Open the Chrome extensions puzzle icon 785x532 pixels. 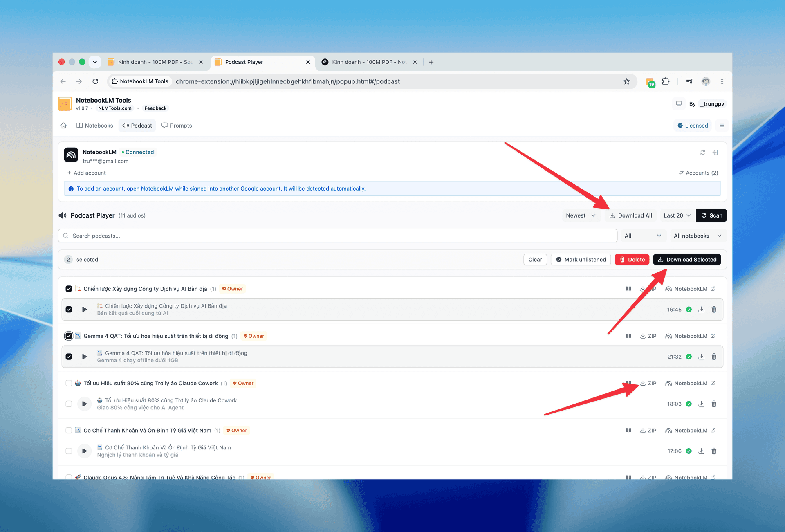tap(666, 81)
